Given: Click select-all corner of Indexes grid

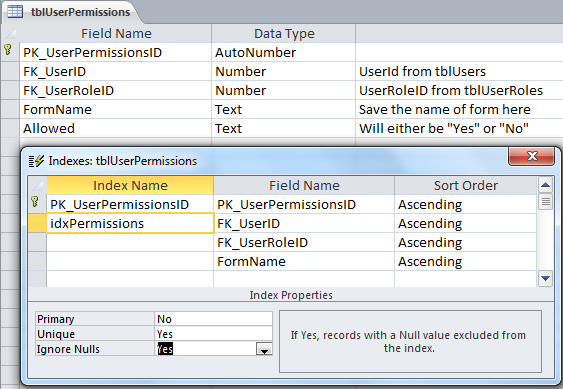Looking at the screenshot, I should point(37,185).
